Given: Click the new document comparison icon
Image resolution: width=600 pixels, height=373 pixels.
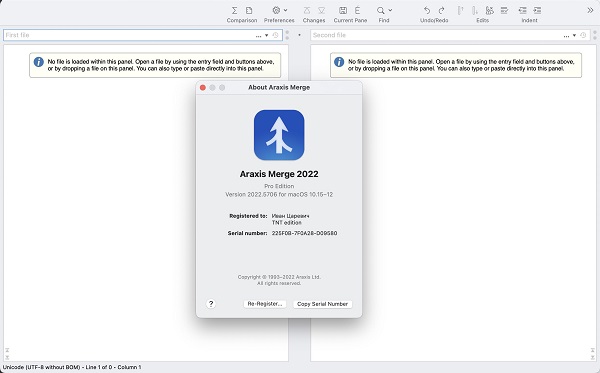Looking at the screenshot, I should [249, 10].
